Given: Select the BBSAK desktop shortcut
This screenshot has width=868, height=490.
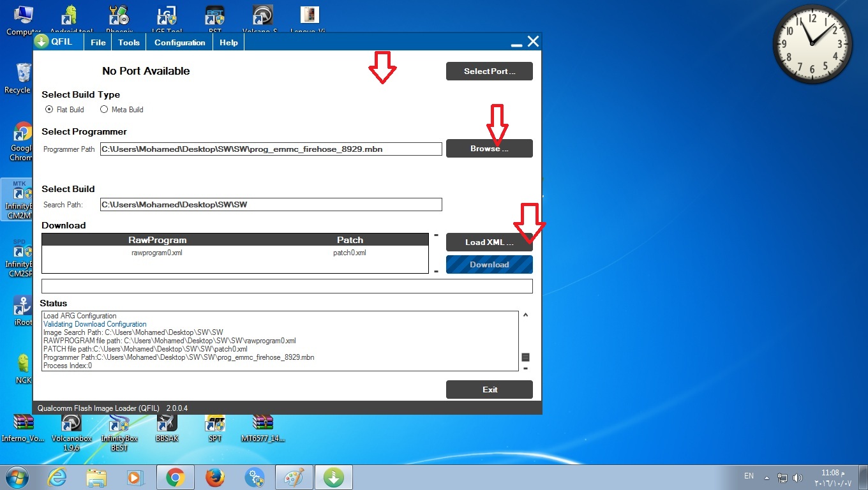Looking at the screenshot, I should tap(167, 428).
